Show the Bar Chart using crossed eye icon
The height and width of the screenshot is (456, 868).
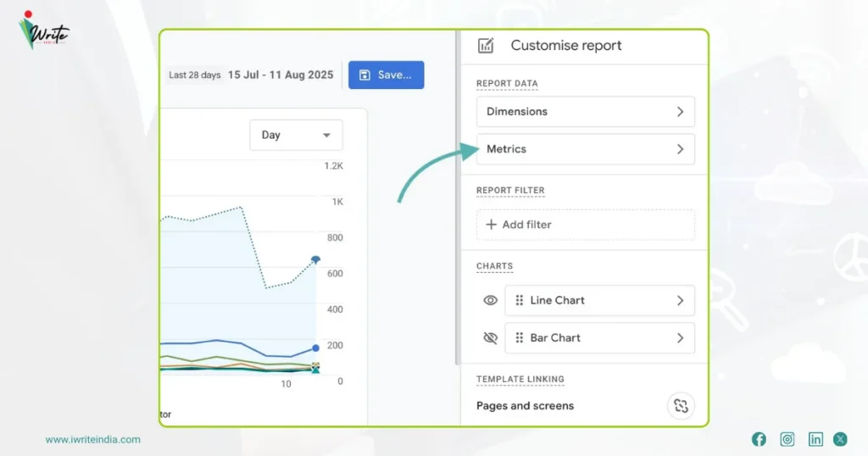pos(491,337)
